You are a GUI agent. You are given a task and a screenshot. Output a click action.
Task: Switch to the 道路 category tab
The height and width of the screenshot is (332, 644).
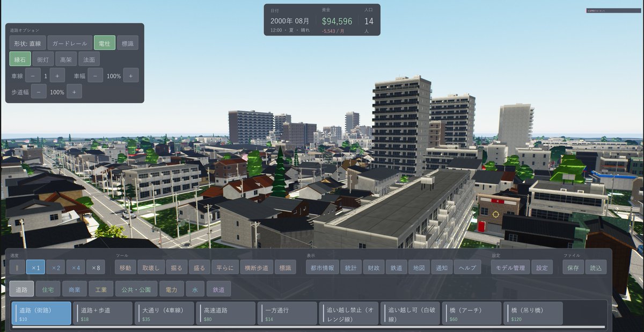[x=21, y=289]
